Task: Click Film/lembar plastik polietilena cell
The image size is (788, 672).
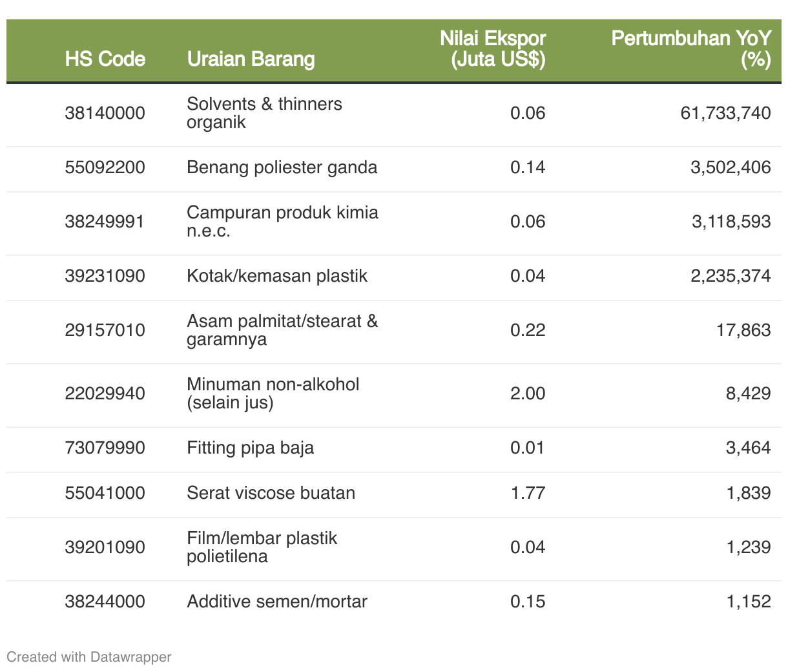Action: coord(262,547)
